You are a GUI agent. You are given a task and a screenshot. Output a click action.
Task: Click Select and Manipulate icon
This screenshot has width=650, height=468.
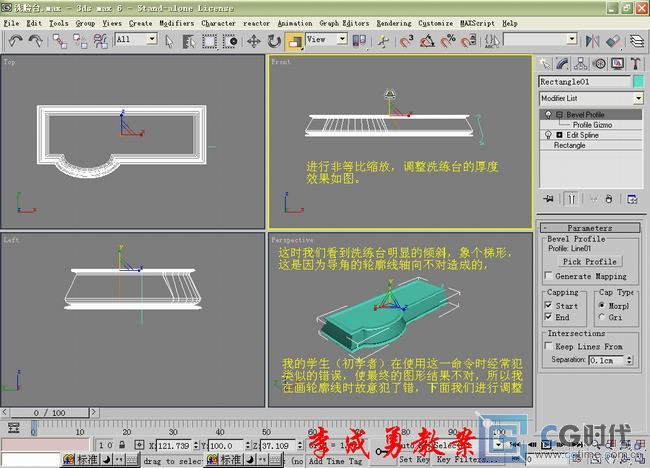[x=383, y=41]
